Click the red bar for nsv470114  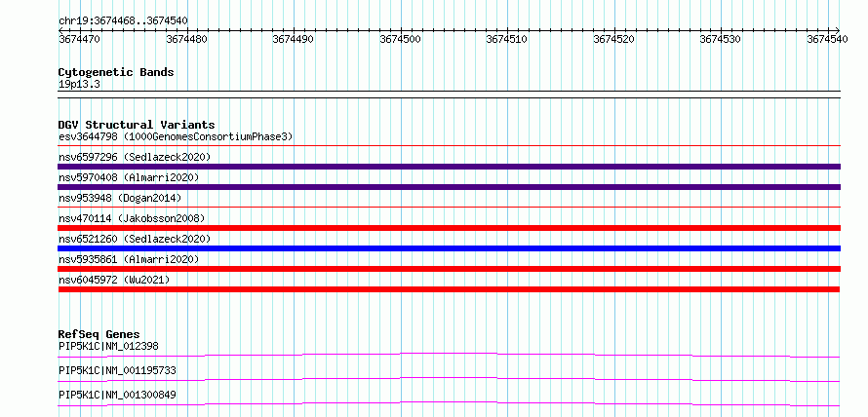(x=449, y=228)
